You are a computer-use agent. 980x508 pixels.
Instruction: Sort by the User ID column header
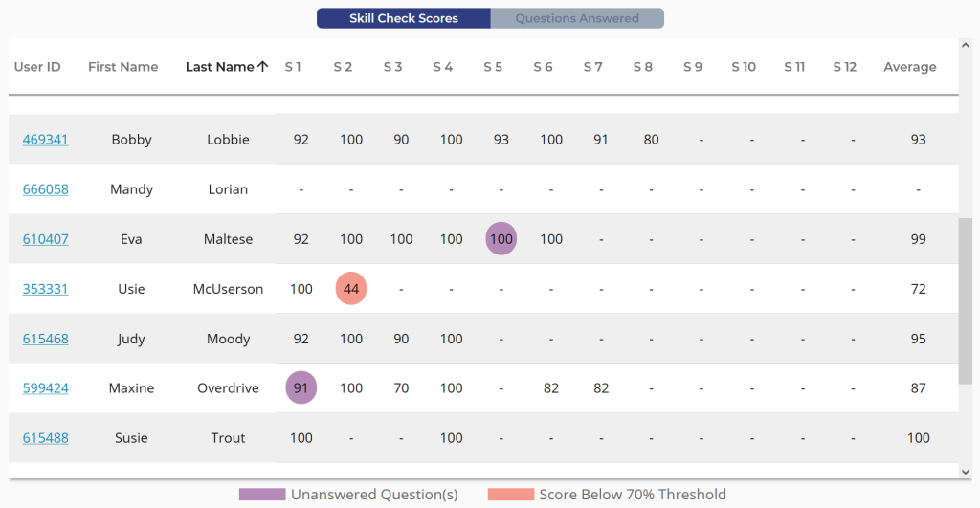[x=37, y=67]
